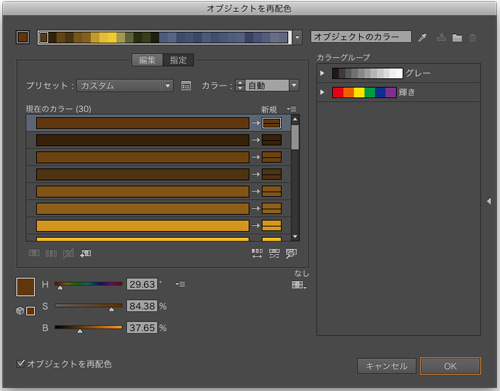Click the randomly change saturation and brightness icon
The width and height of the screenshot is (500, 391).
tap(274, 254)
